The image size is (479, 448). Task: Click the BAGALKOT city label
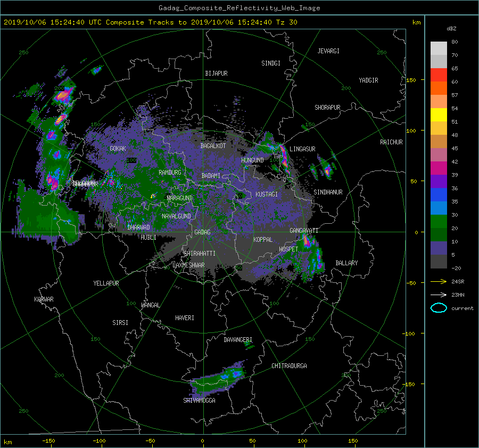(x=213, y=146)
